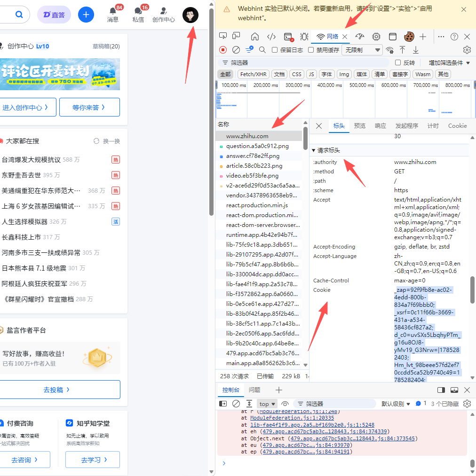476x476 pixels.
Task: Click the 评论区开麦计划 banner
Action: pos(60,74)
